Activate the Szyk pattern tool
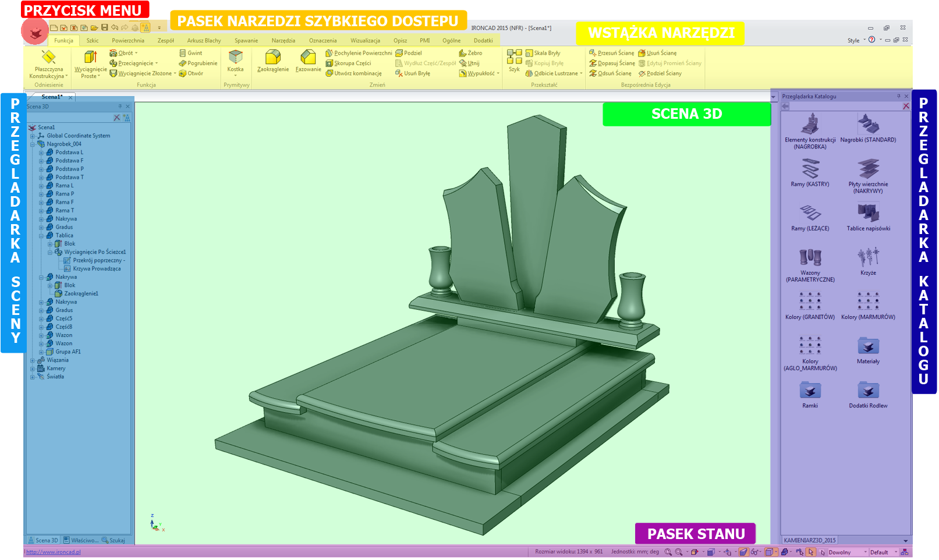The height and width of the screenshot is (560, 939). [514, 61]
